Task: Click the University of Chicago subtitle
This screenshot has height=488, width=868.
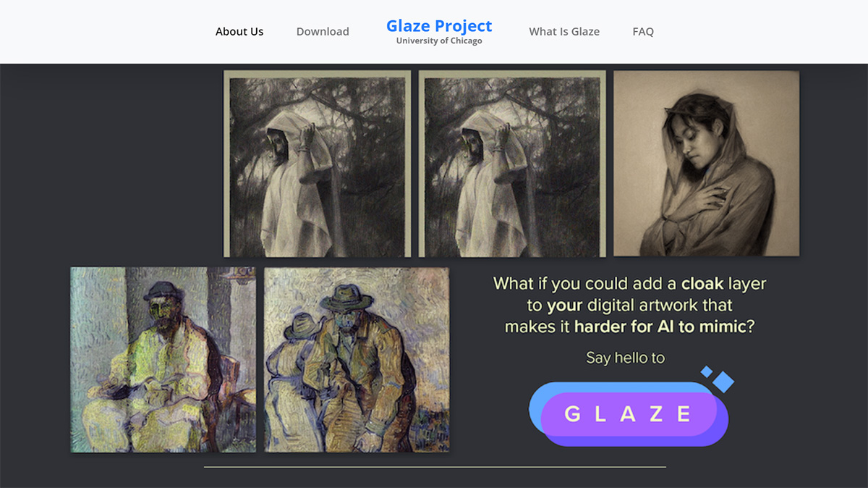Action: coord(439,41)
